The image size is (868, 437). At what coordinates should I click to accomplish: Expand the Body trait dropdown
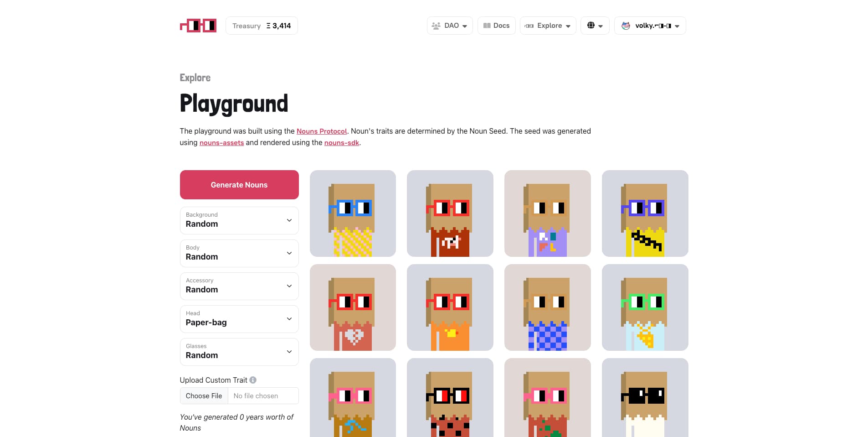pyautogui.click(x=239, y=253)
